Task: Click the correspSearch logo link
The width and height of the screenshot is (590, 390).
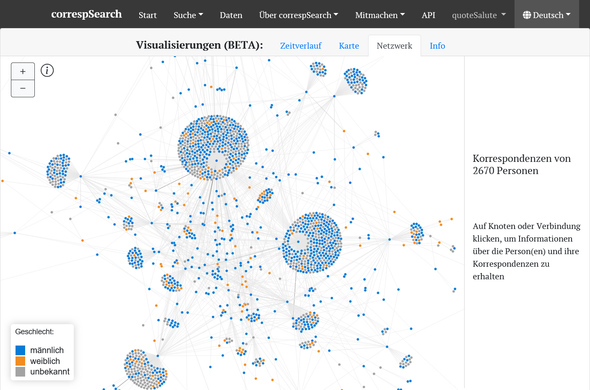Action: [x=86, y=14]
